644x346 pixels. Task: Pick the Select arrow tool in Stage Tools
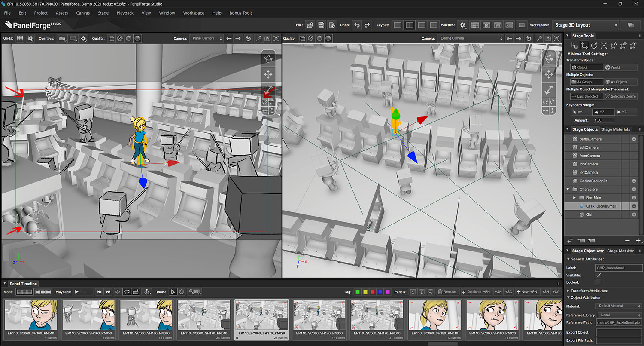pos(574,45)
